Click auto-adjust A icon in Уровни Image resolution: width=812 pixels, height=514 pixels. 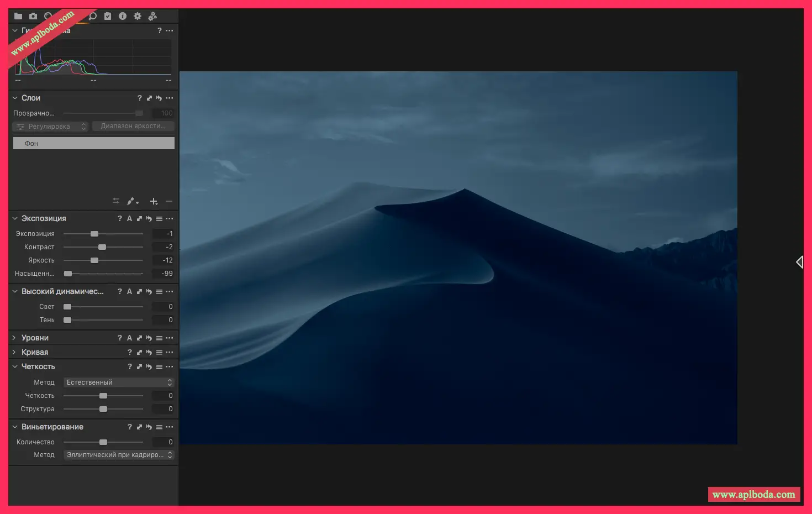(129, 338)
